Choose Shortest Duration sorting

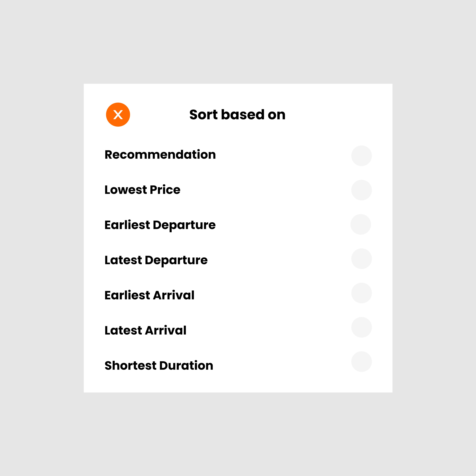click(x=159, y=365)
